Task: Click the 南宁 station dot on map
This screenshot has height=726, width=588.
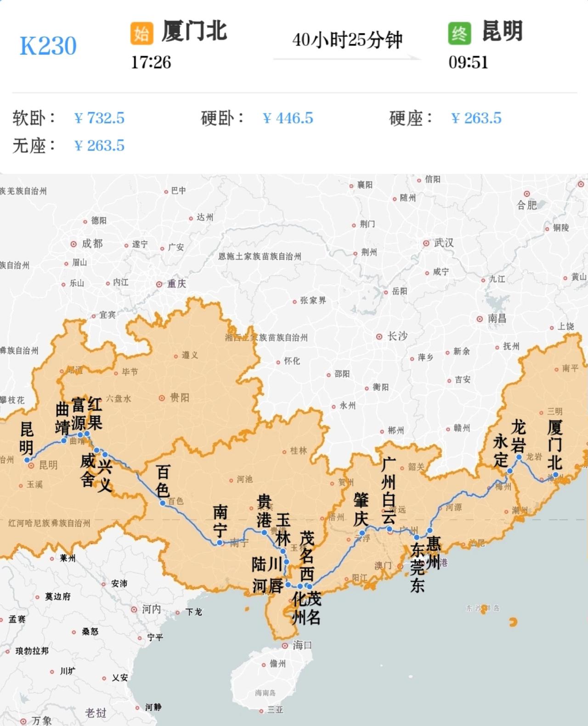Action: pyautogui.click(x=220, y=543)
